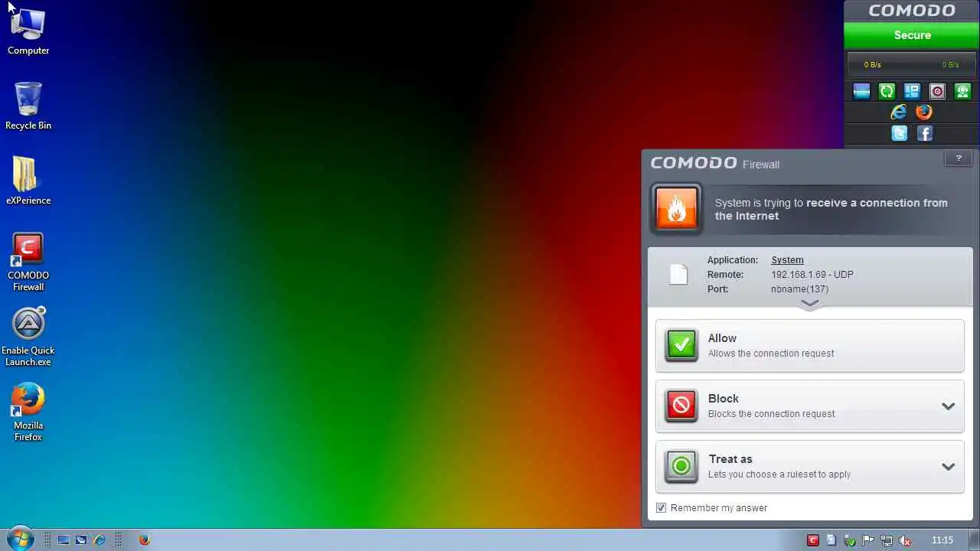Click the traffic speed bar in COMODO widget
This screenshot has width=980, height=551.
point(912,65)
